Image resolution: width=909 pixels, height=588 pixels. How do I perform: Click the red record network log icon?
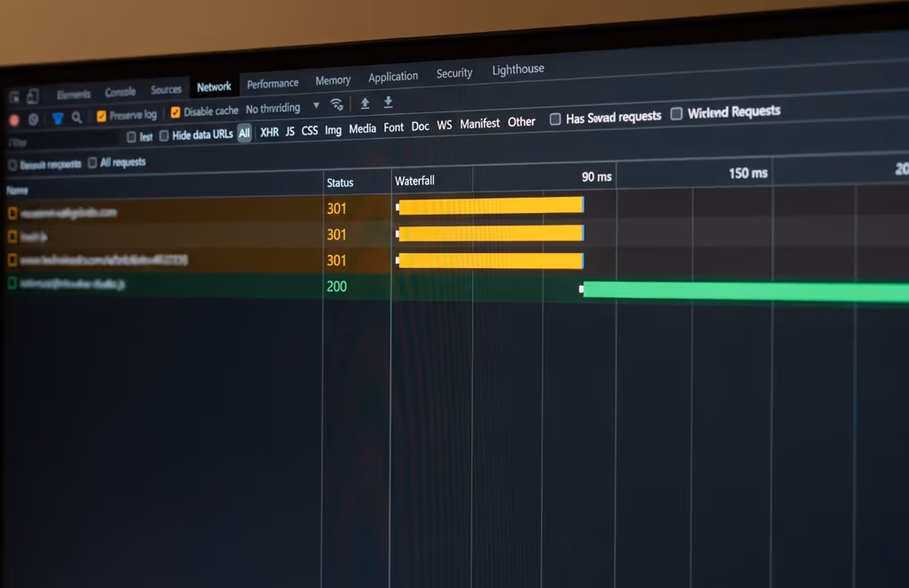(x=14, y=120)
